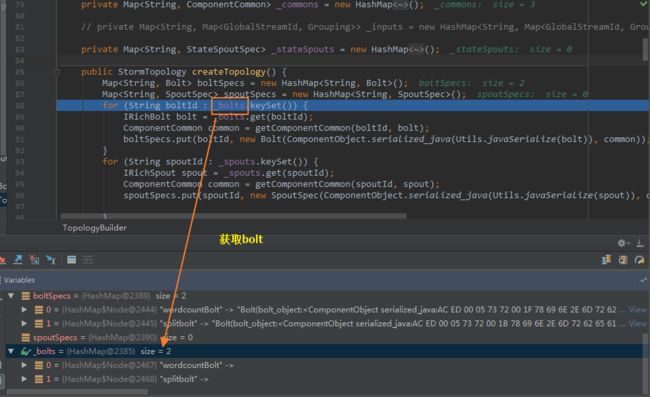This screenshot has height=397, width=650.
Task: Collapse the _bolts variable node
Action: pyautogui.click(x=11, y=351)
